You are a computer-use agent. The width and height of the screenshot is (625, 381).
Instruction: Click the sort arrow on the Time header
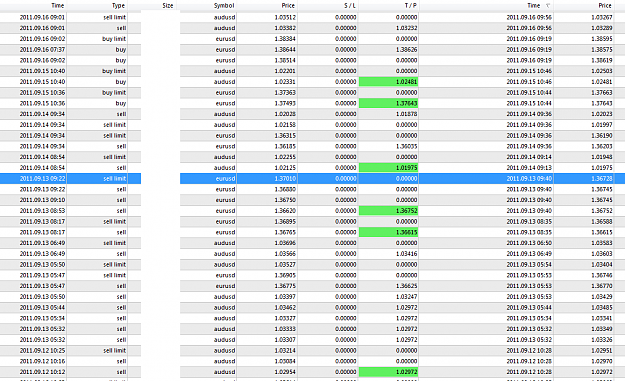pos(548,6)
